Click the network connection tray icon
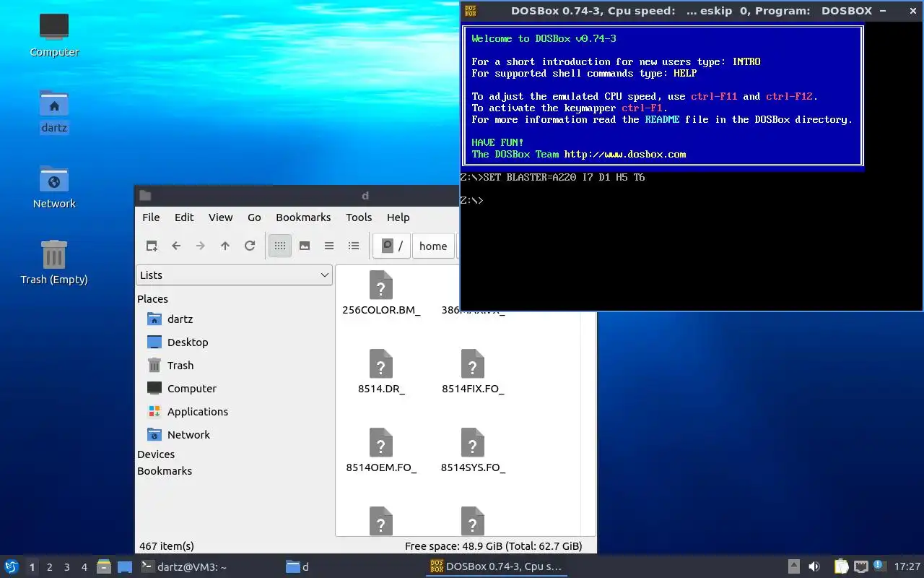Viewport: 924px width, 578px height. tap(860, 566)
